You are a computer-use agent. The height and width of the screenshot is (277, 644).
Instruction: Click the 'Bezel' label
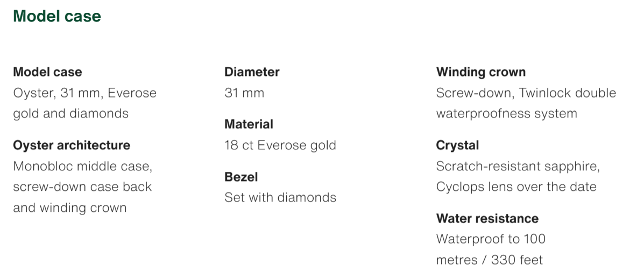tap(241, 177)
